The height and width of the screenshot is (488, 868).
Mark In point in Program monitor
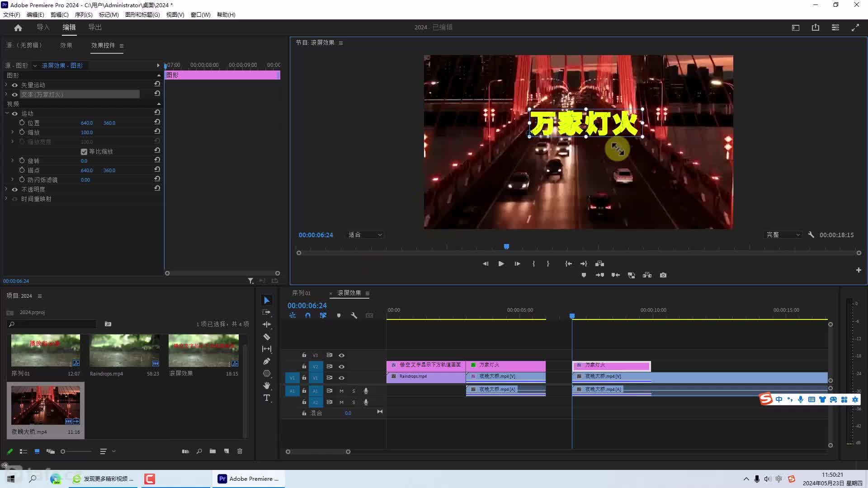tap(533, 264)
